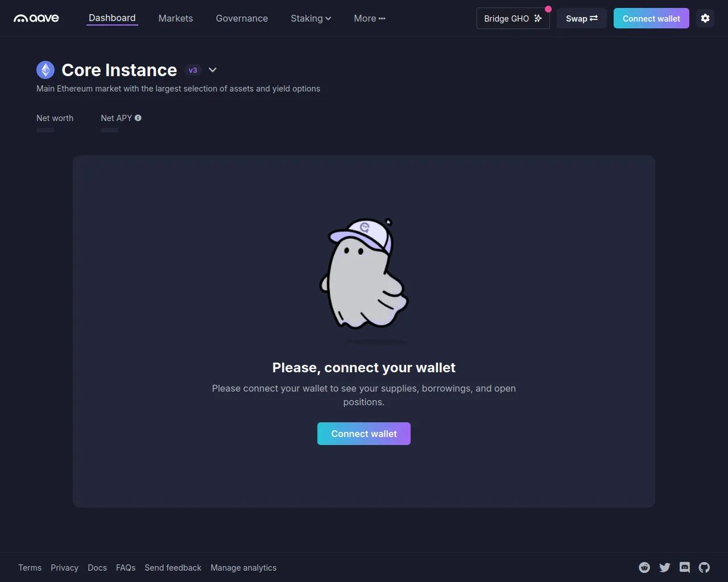The width and height of the screenshot is (728, 582).
Task: Open Aave Discord server icon
Action: click(685, 567)
